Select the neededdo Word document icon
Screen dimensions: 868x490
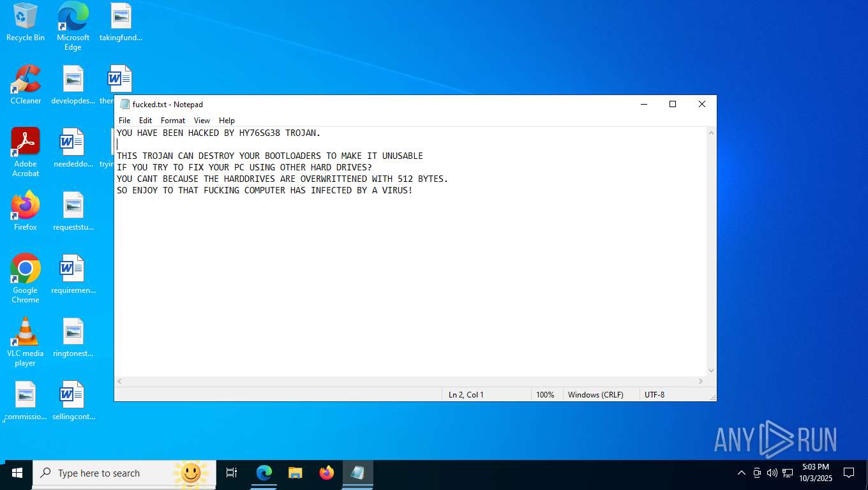(73, 148)
